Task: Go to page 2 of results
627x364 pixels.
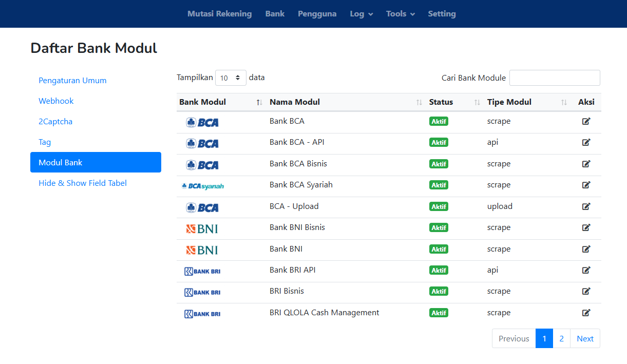Action: pos(561,338)
